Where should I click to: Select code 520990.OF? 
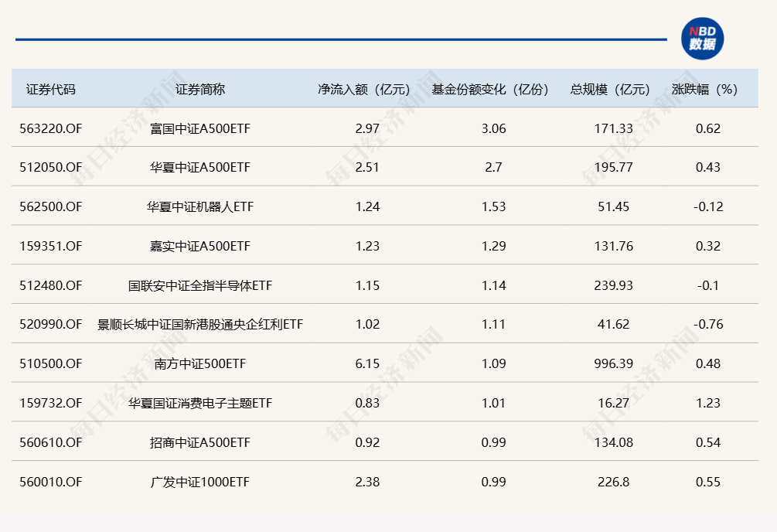pyautogui.click(x=50, y=324)
